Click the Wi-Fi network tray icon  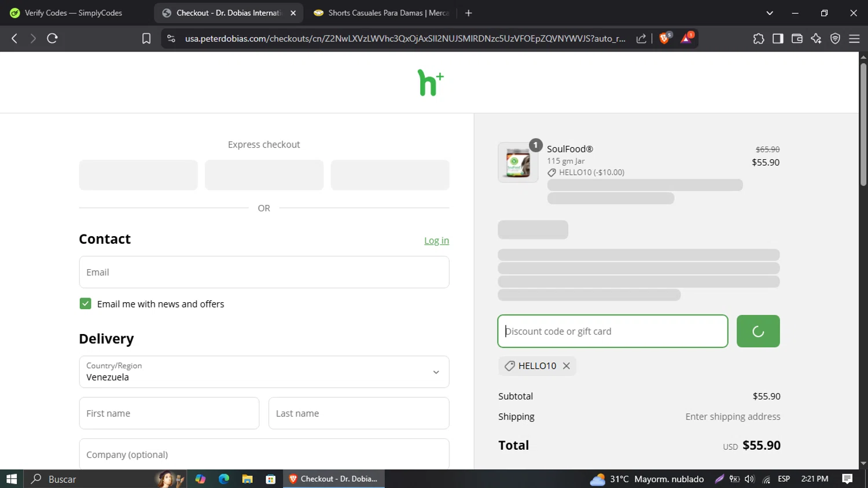[766, 479]
